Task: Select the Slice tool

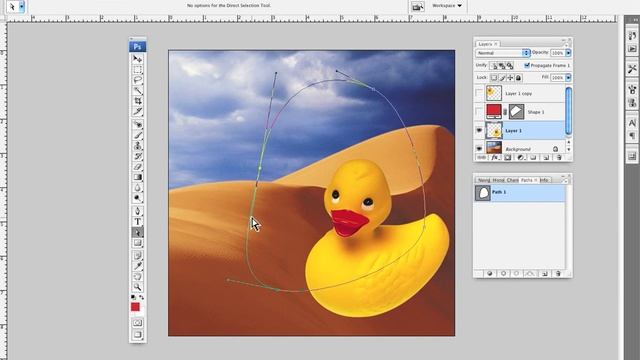Action: (138, 111)
